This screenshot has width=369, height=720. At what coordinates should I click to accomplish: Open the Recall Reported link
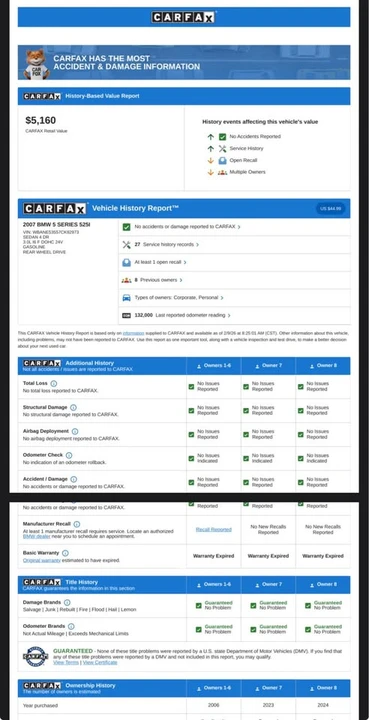pyautogui.click(x=213, y=529)
